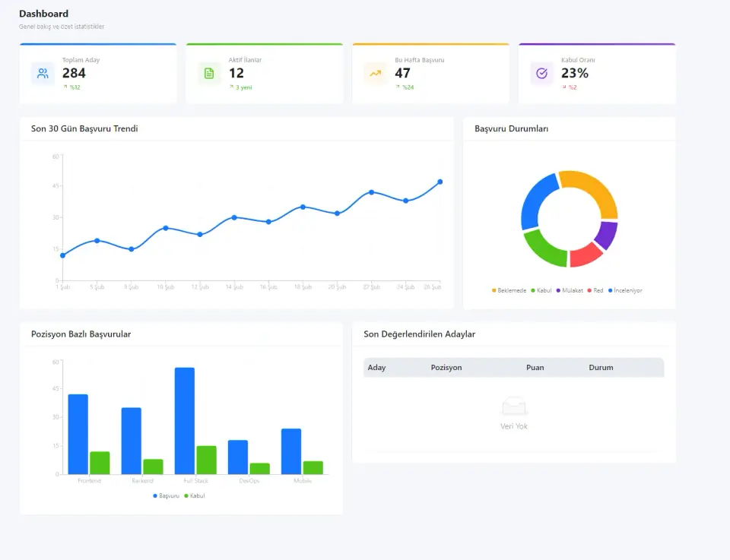Click the blue Mobile Başvuru bar
This screenshot has height=560, width=730.
[x=291, y=451]
